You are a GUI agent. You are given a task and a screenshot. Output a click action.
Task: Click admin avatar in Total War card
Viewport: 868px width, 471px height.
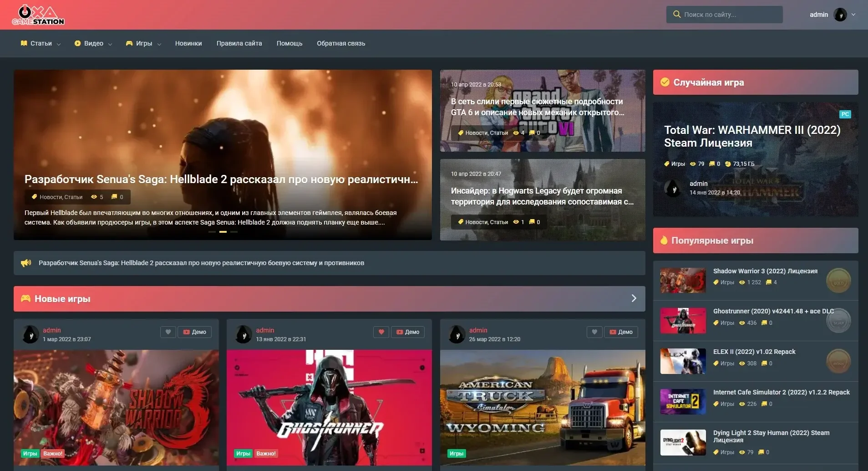coord(673,188)
